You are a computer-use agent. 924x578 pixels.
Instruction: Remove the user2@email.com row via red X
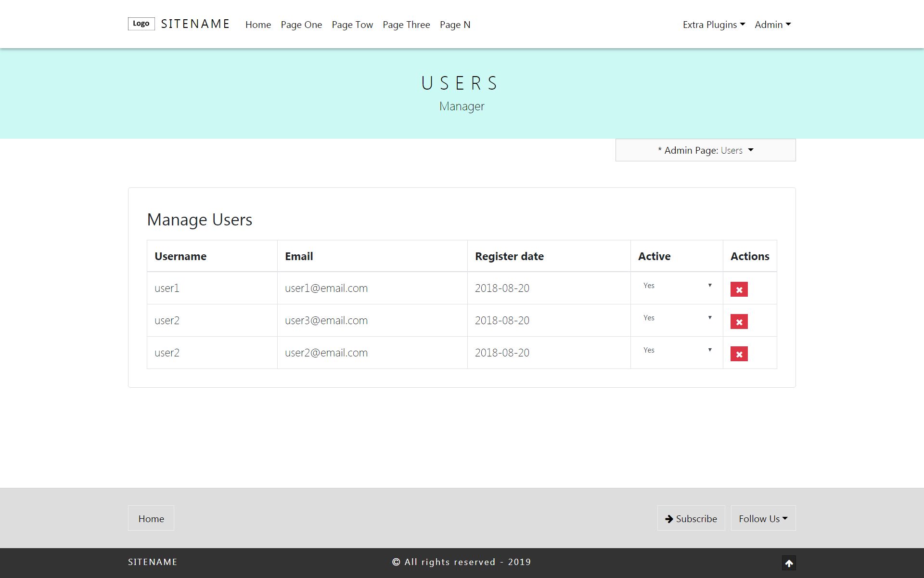(739, 354)
